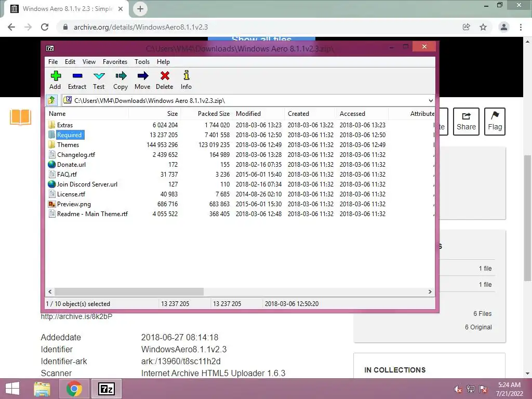Image resolution: width=532 pixels, height=399 pixels.
Task: Select Readme - Main Theme.rtf
Action: [92, 214]
